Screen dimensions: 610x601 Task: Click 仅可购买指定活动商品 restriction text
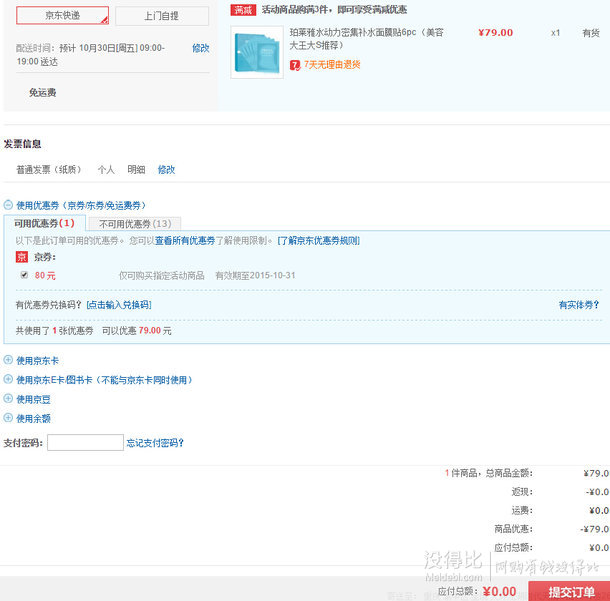161,275
